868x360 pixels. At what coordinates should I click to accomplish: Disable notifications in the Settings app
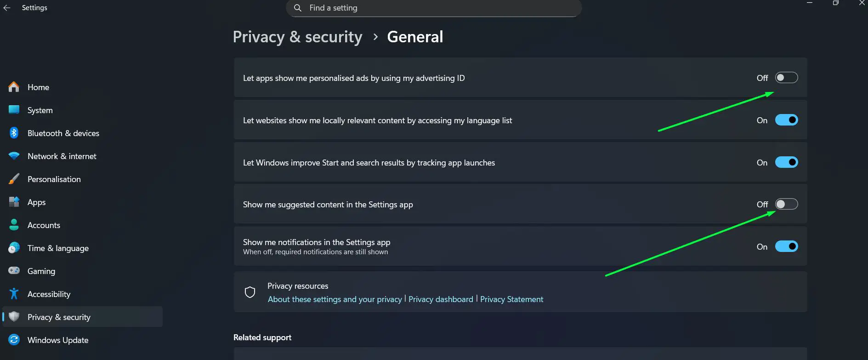(x=787, y=246)
